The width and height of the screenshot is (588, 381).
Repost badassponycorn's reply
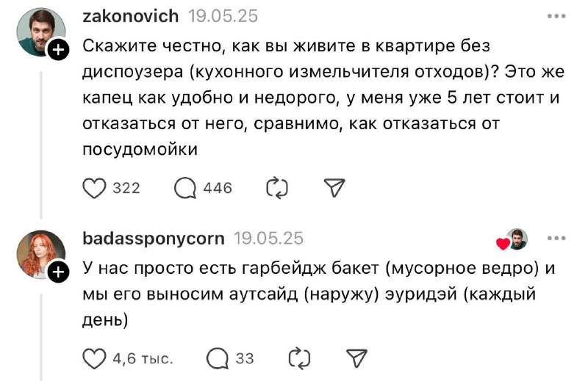[x=299, y=358]
